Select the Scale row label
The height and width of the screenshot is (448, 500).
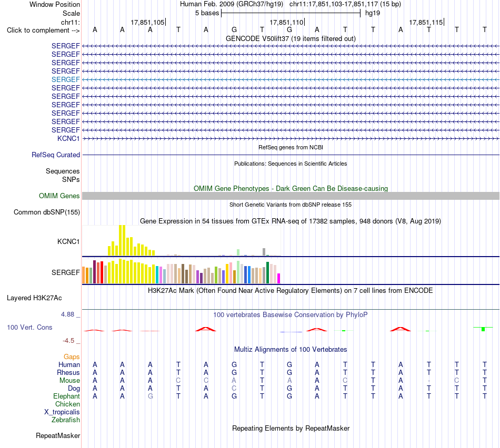[71, 13]
